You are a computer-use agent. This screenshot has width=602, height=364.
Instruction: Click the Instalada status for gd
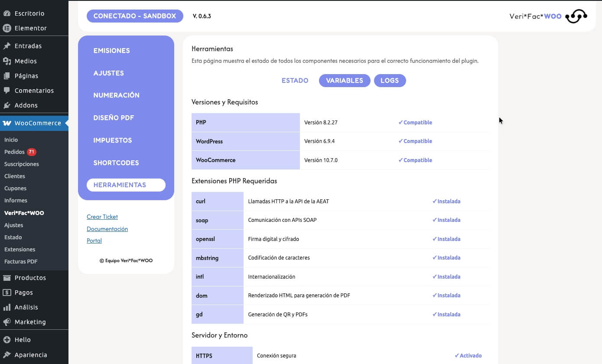(x=446, y=315)
